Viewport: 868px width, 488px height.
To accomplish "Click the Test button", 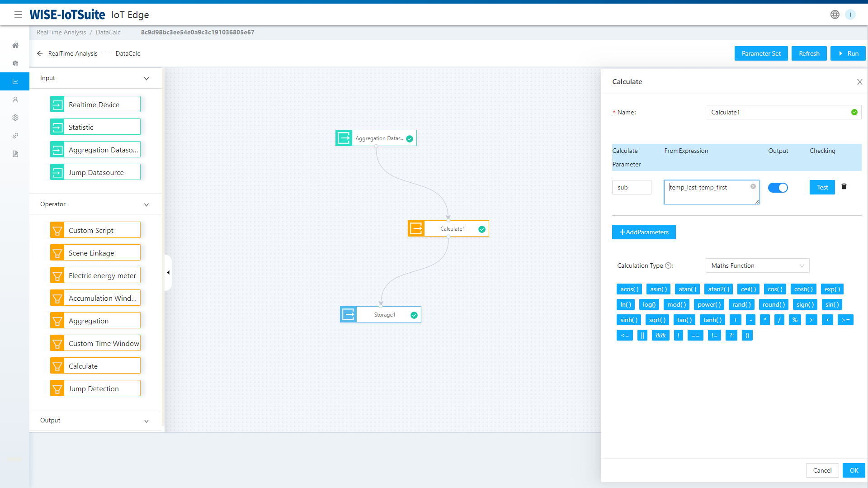I will point(822,187).
